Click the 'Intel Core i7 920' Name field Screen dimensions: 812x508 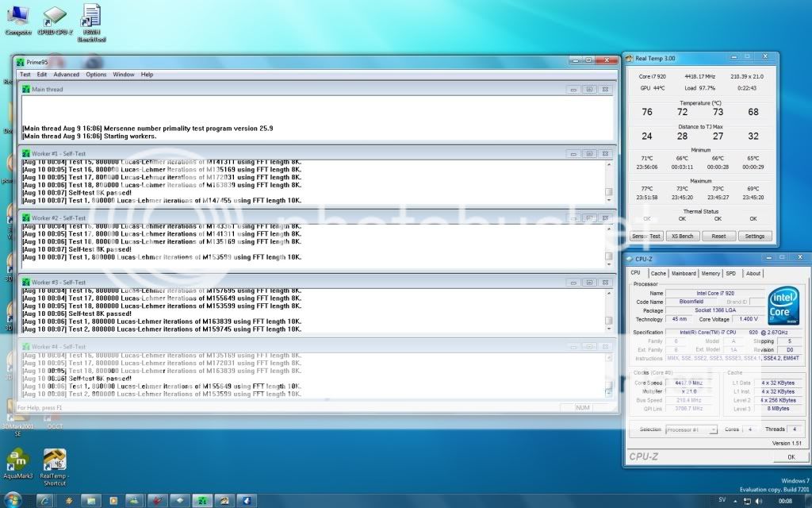[714, 294]
